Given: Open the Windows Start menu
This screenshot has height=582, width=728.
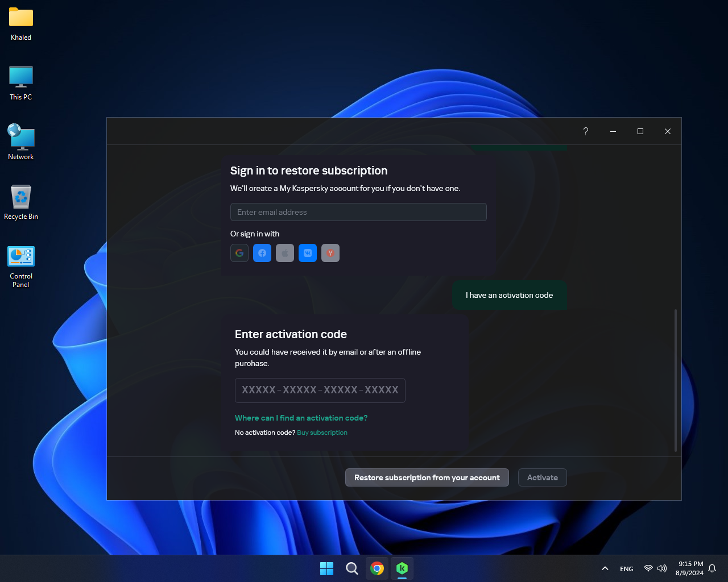Looking at the screenshot, I should pyautogui.click(x=327, y=568).
